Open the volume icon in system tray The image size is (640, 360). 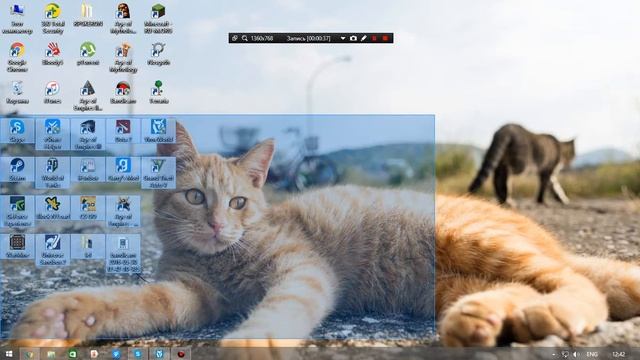(x=576, y=354)
